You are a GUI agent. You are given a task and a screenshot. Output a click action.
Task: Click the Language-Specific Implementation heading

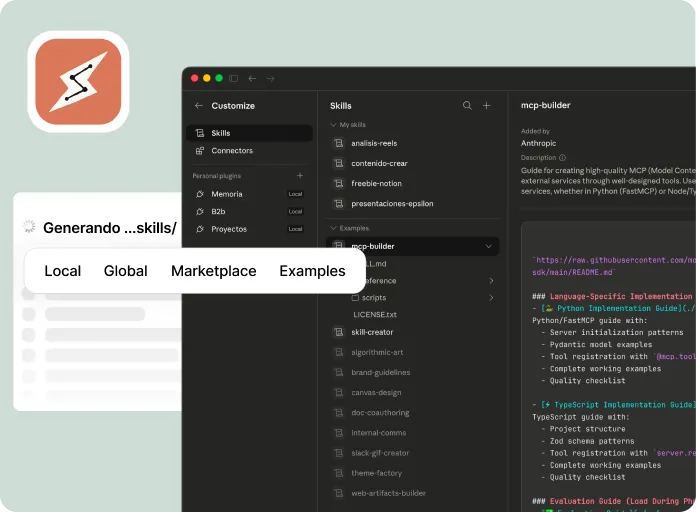pyautogui.click(x=612, y=296)
